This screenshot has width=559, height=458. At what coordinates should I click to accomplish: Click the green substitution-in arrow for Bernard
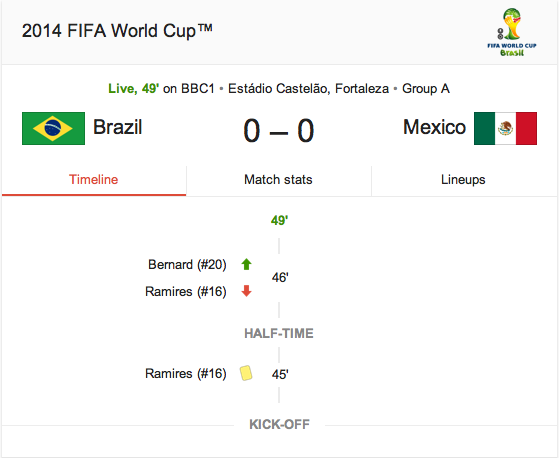[x=246, y=264]
